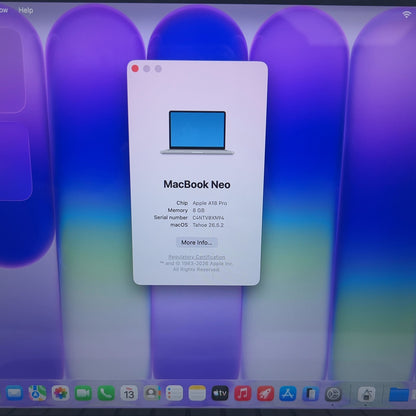Open the Help menu
The image size is (416, 416).
tap(26, 10)
